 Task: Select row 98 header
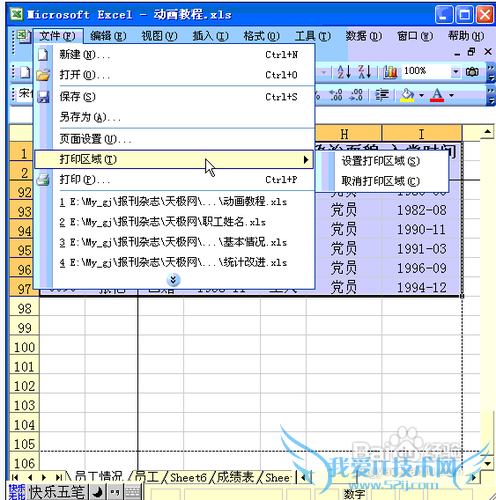(x=24, y=308)
